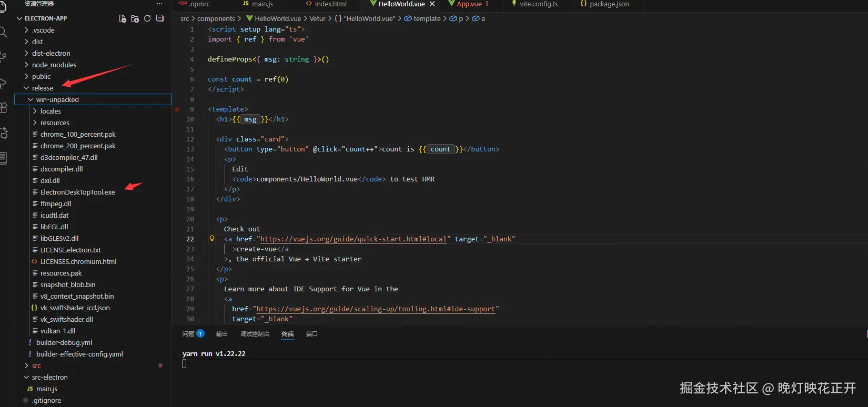868x407 pixels.
Task: Click the lightbulb code action on line 22
Action: (212, 239)
